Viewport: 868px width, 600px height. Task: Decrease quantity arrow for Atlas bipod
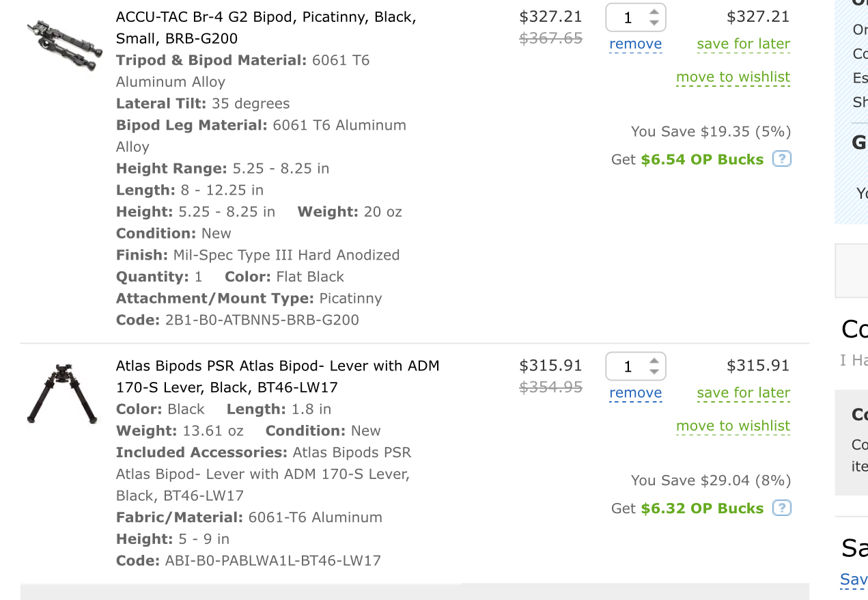(x=654, y=372)
